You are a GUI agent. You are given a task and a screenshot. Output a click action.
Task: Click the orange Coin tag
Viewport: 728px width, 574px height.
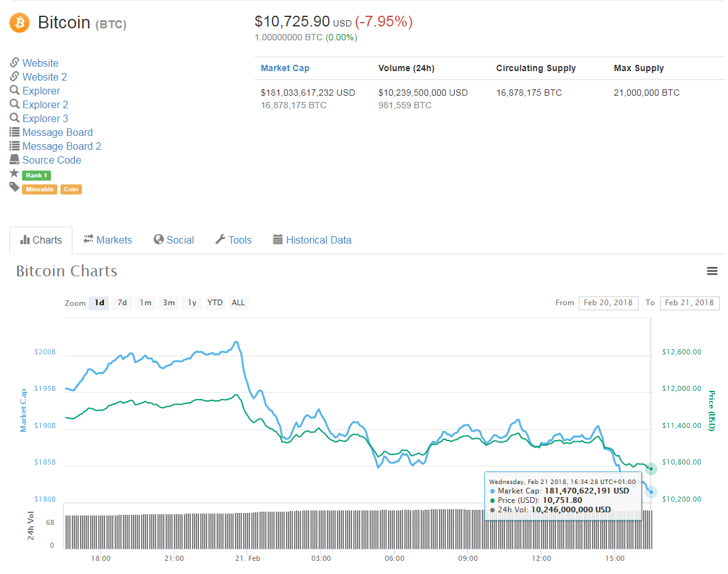pyautogui.click(x=71, y=189)
